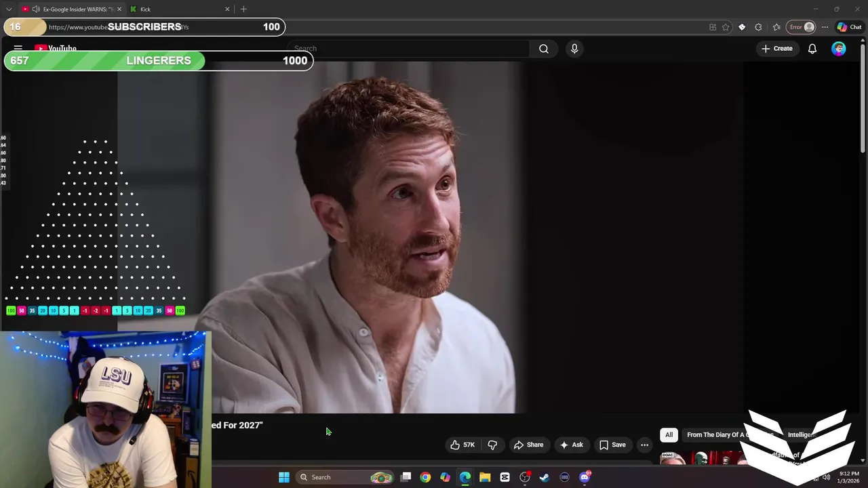Image resolution: width=868 pixels, height=488 pixels.
Task: Open Steam from the taskbar
Action: [545, 477]
